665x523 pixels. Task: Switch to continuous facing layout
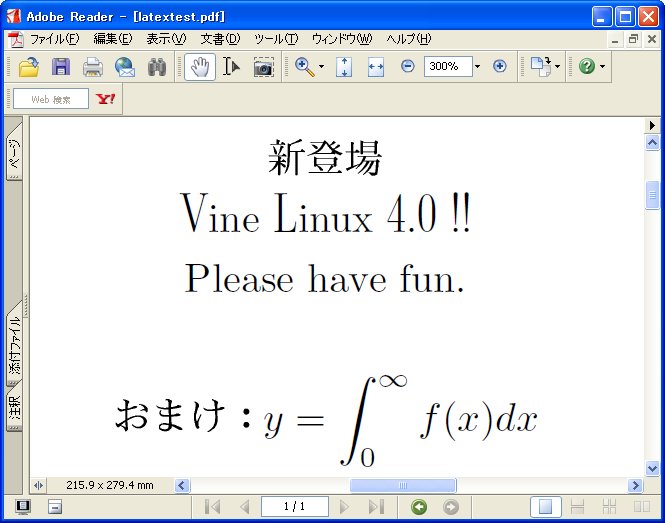[x=609, y=506]
